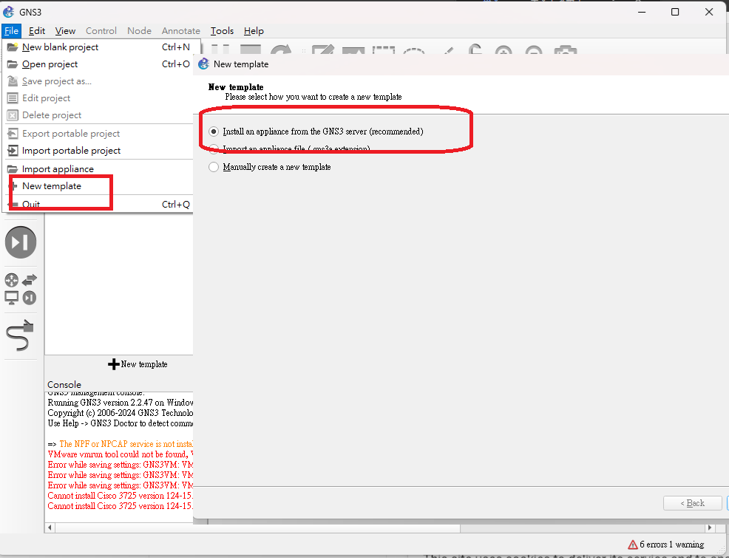
Task: Choose Save project as in File menu
Action: [99, 81]
